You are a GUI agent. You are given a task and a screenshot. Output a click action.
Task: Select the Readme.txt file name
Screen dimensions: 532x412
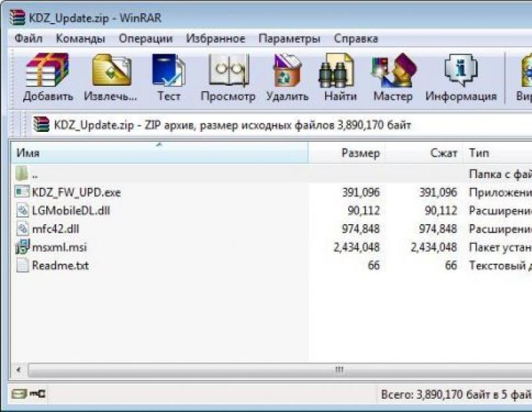60,266
